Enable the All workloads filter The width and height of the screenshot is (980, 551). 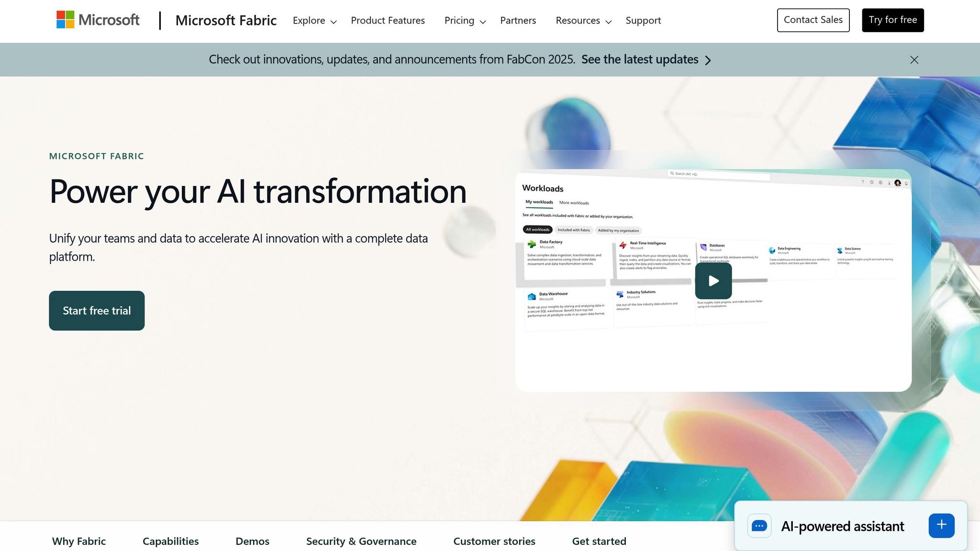538,230
